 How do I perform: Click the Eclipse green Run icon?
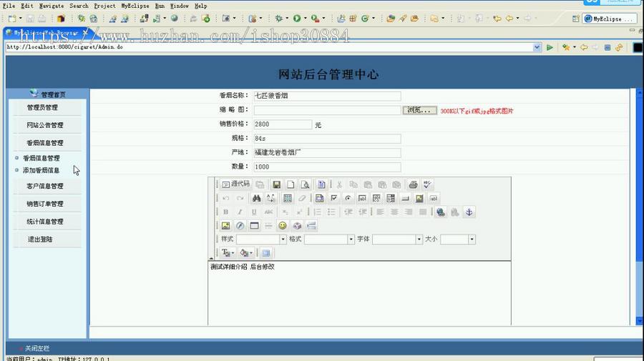coord(296,19)
